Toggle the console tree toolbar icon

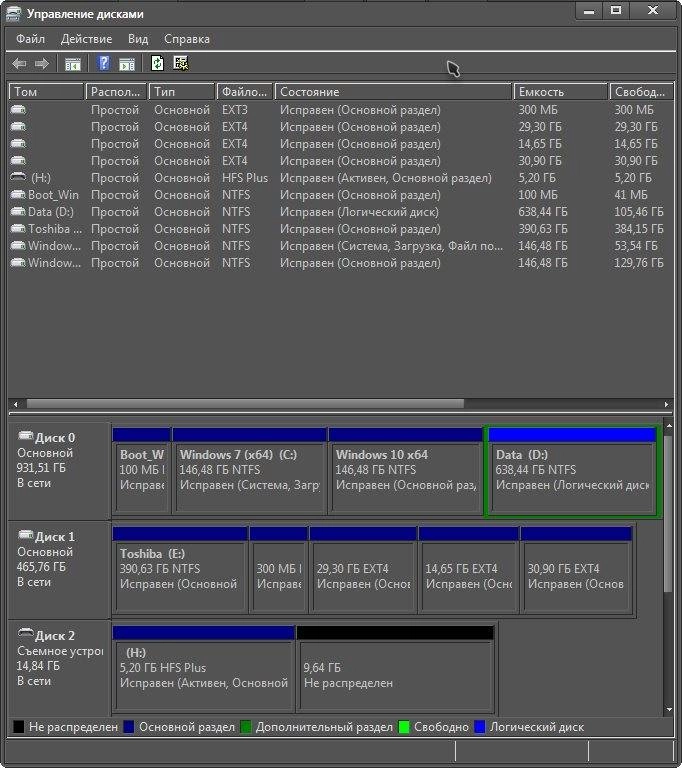[x=73, y=64]
